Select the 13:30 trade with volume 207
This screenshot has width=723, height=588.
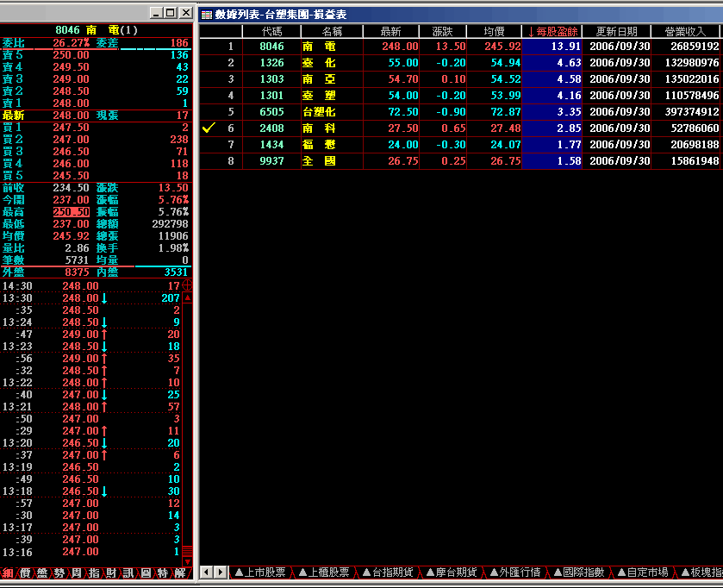[x=90, y=298]
